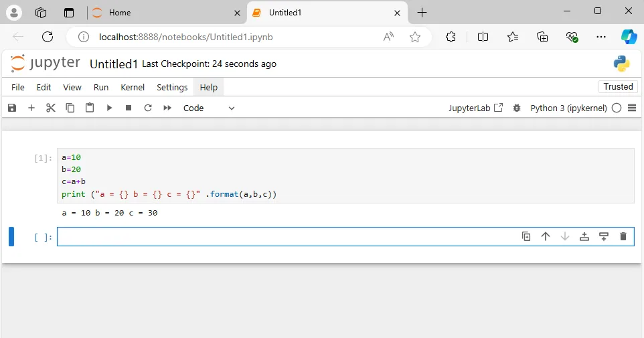Open the cell type dropdown showing Code

(209, 108)
